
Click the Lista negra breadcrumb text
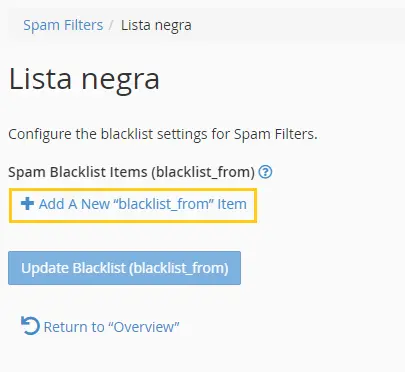(156, 26)
